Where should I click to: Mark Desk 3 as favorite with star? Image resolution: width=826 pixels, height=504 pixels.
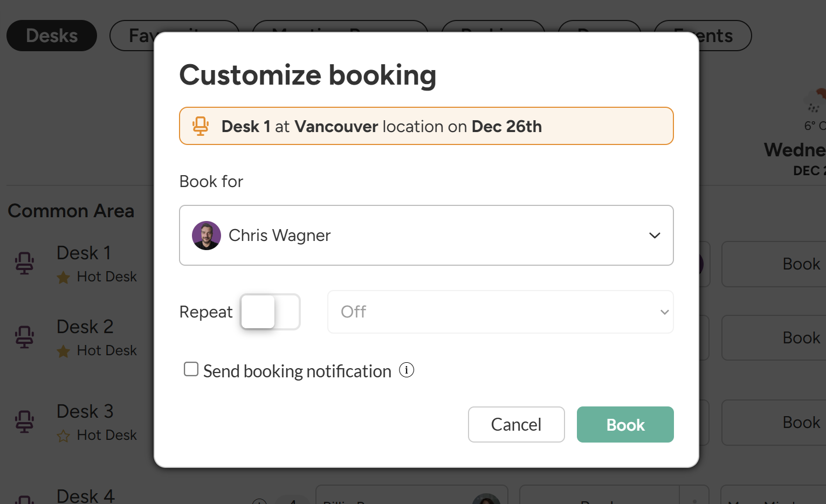click(64, 436)
